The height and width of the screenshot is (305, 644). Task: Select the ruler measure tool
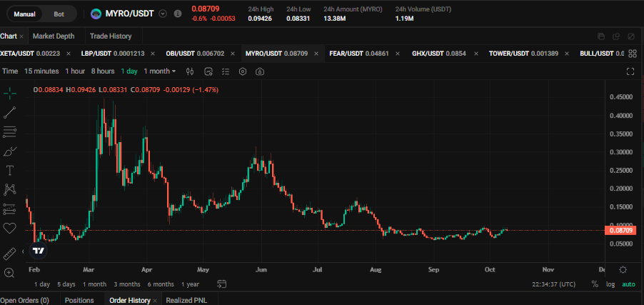point(10,254)
